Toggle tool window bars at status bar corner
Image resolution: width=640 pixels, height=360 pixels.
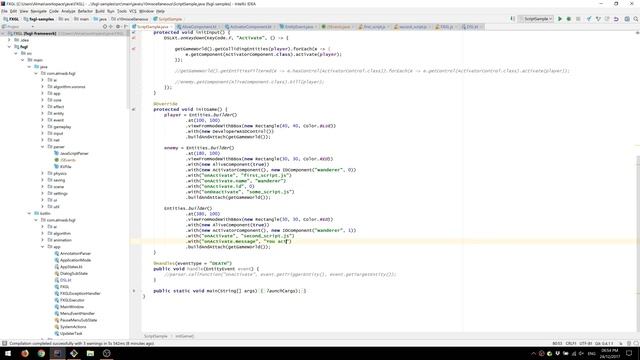pyautogui.click(x=4, y=343)
